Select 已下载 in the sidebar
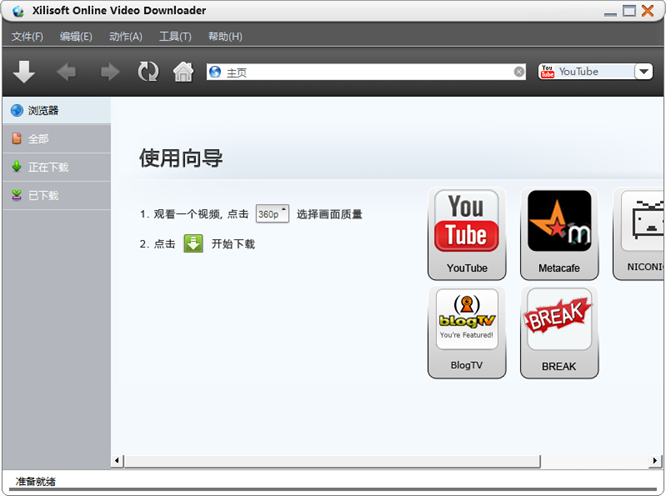This screenshot has height=496, width=666. coord(57,195)
